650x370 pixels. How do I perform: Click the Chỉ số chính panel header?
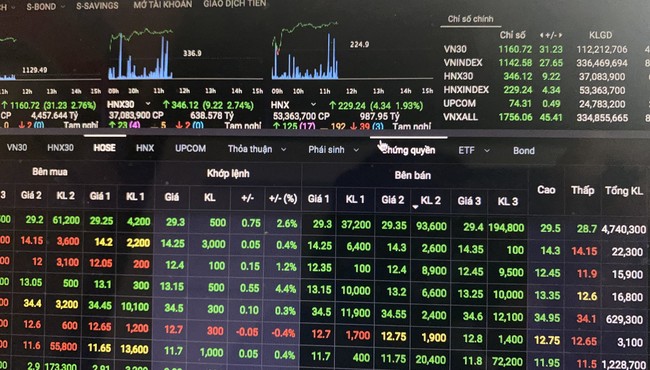(x=471, y=19)
